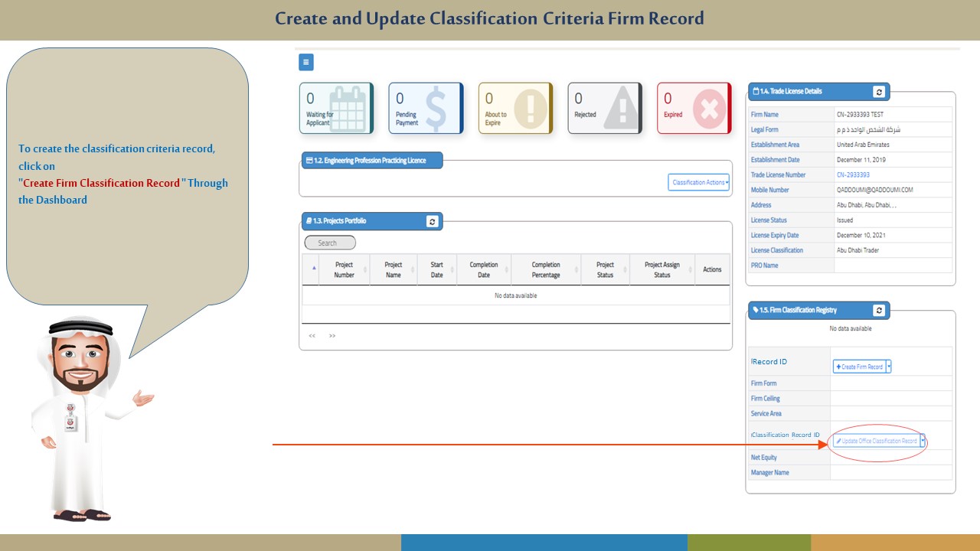The image size is (980, 551).
Task: Refresh the Projects Portfolio panel
Action: tap(433, 221)
